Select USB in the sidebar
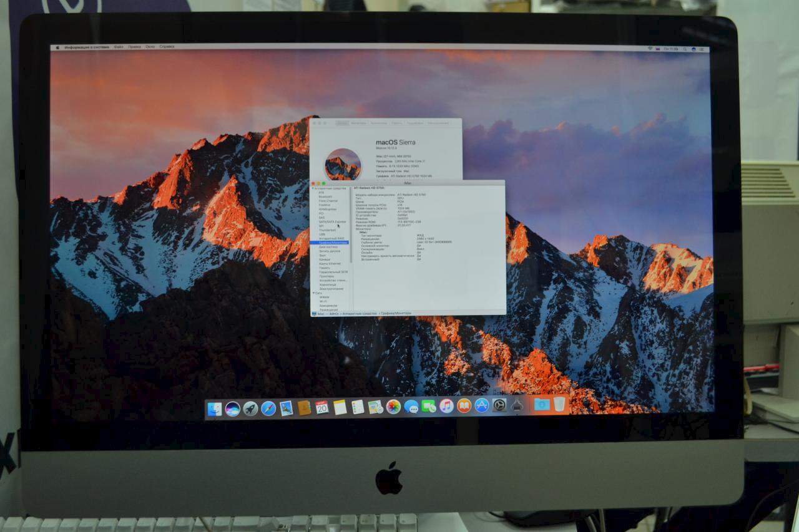Image resolution: width=799 pixels, height=532 pixels. 321,235
